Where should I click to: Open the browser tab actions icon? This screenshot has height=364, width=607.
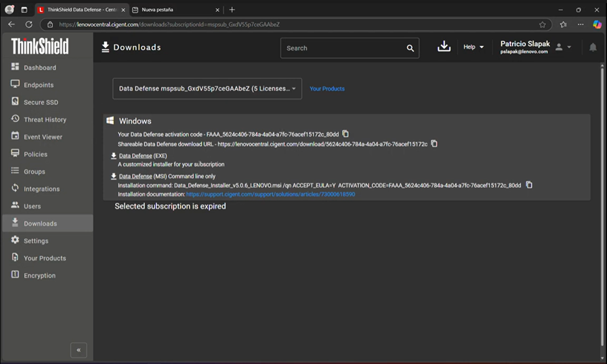[24, 10]
